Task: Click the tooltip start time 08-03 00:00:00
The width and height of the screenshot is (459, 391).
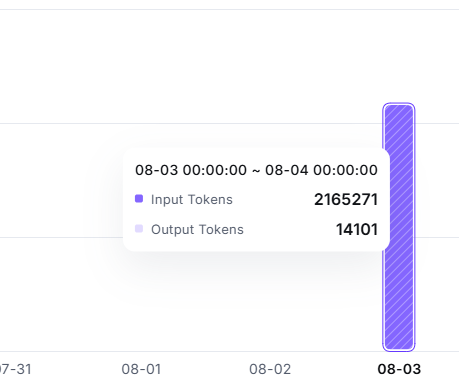Action: tap(191, 170)
